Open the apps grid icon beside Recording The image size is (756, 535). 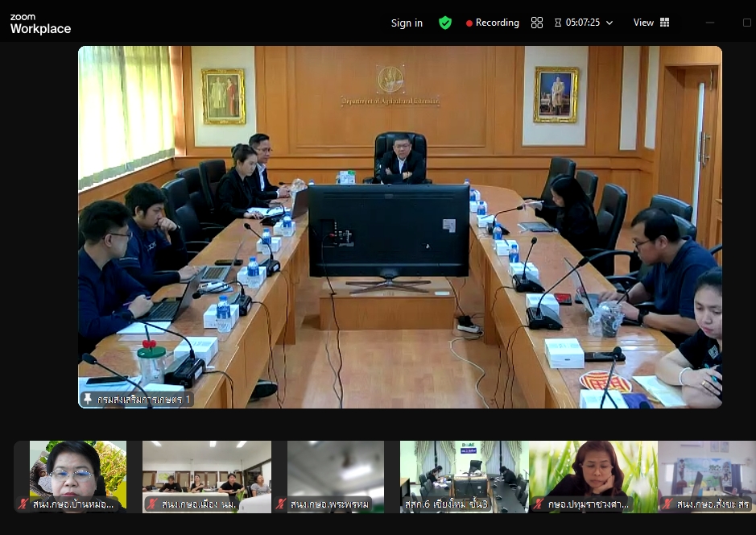tap(537, 23)
